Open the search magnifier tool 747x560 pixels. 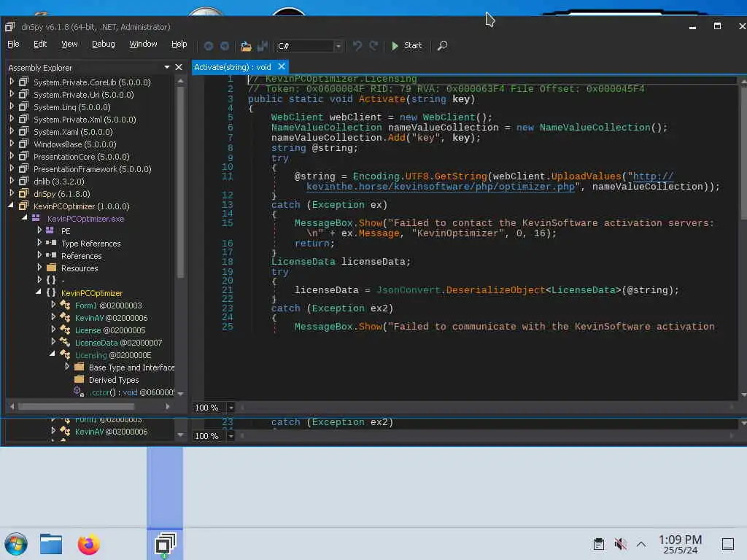point(442,46)
